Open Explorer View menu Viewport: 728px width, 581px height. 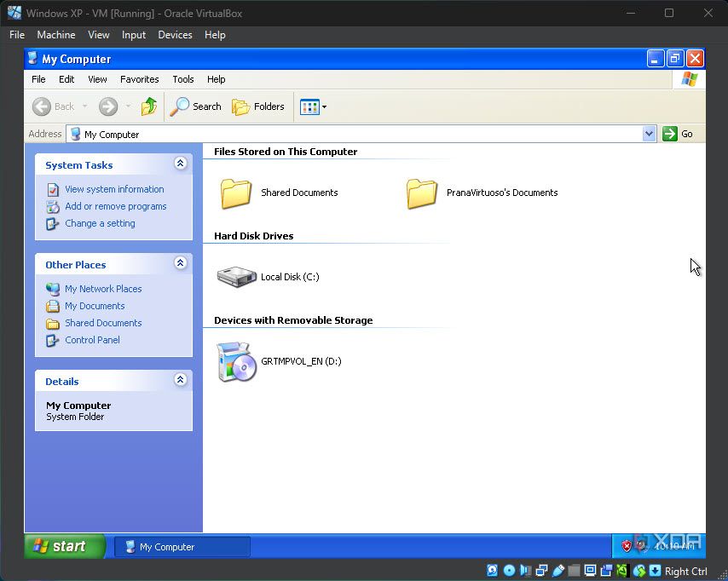[x=97, y=79]
